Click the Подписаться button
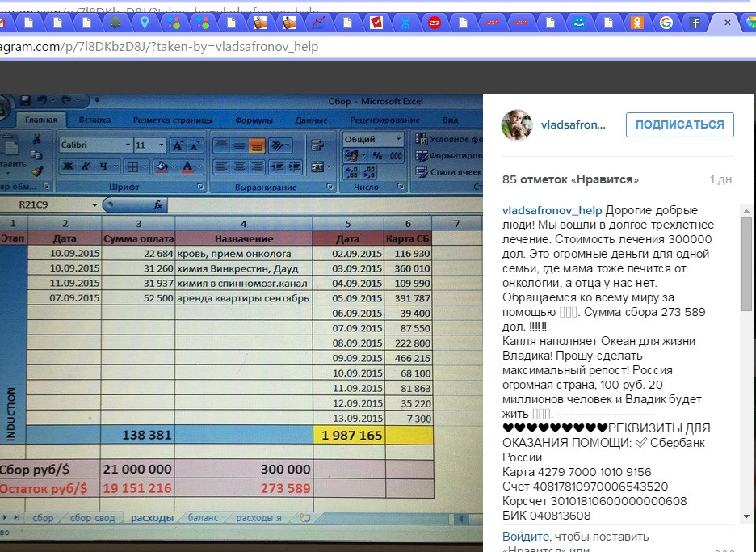Viewport: 756px width, 552px height. [679, 124]
